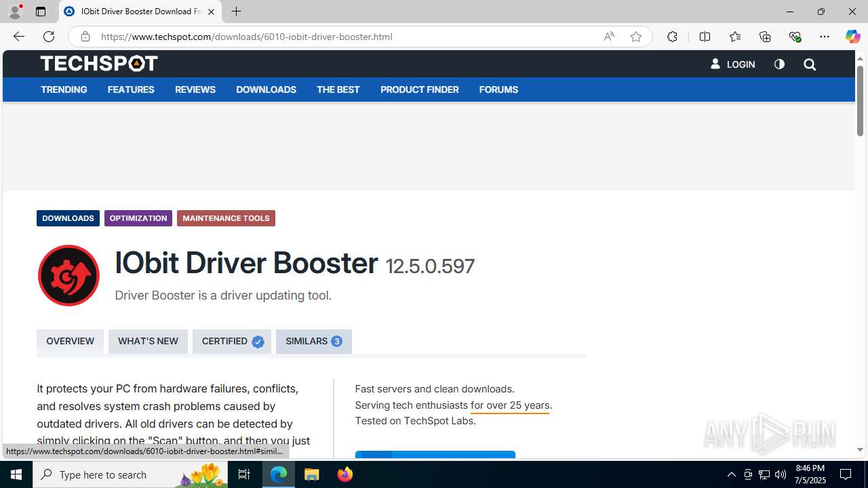The height and width of the screenshot is (488, 868).
Task: Open the network tray icon
Action: (764, 474)
